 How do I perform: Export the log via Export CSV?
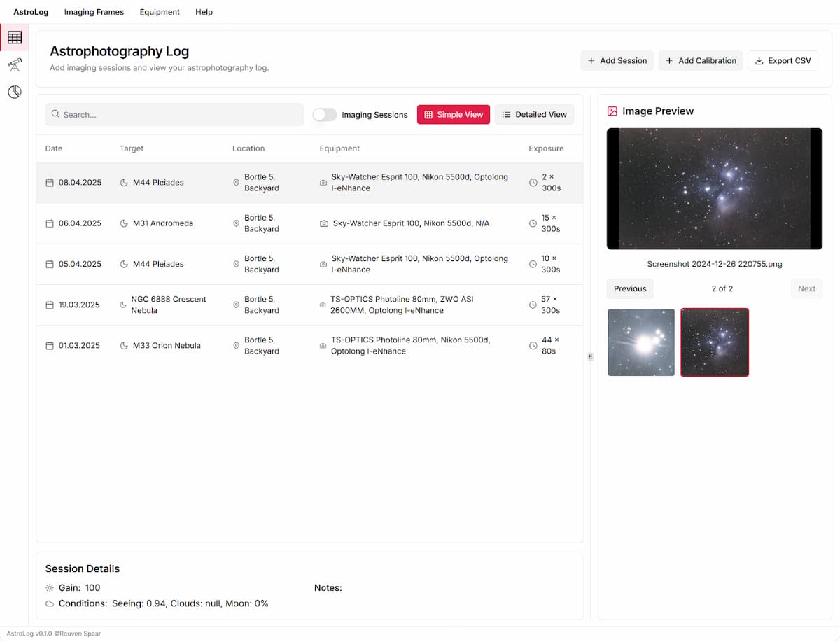[x=783, y=61]
